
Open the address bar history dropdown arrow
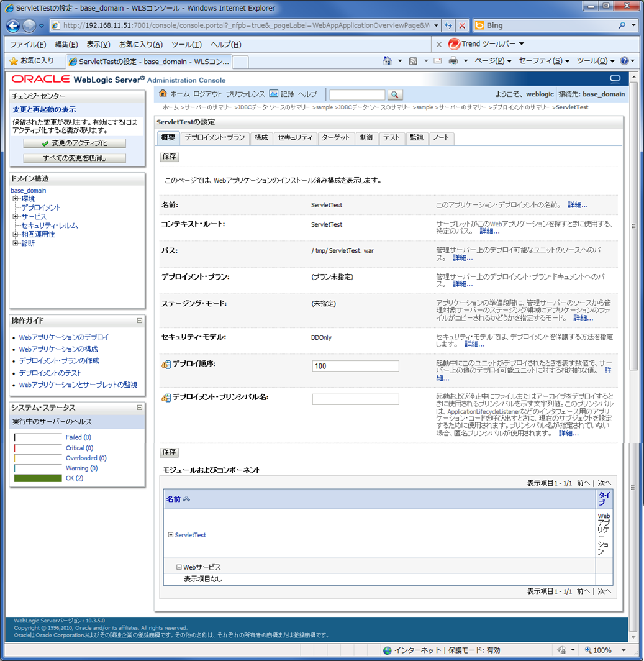click(x=436, y=25)
